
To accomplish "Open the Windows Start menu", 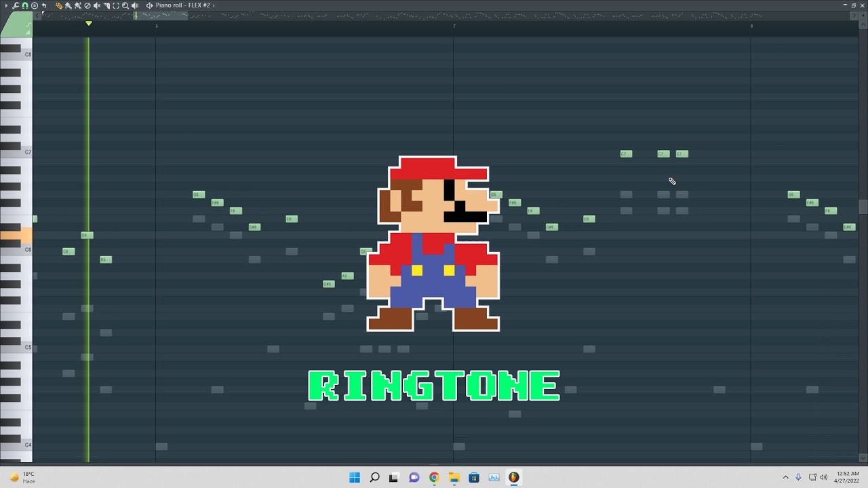I will (x=355, y=477).
